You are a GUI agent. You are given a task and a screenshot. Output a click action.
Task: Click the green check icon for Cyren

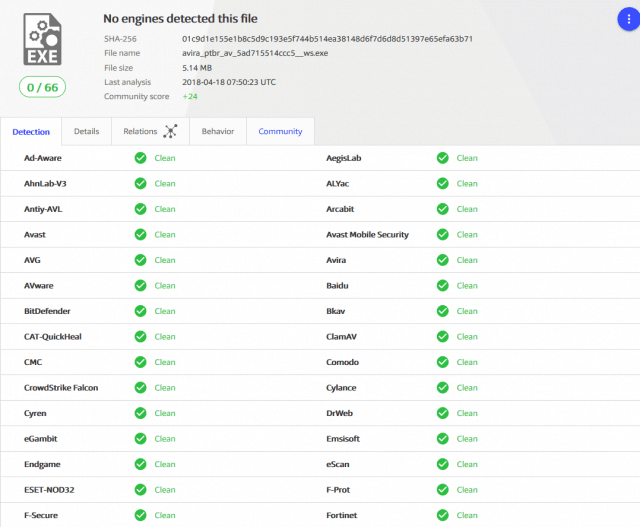140,413
